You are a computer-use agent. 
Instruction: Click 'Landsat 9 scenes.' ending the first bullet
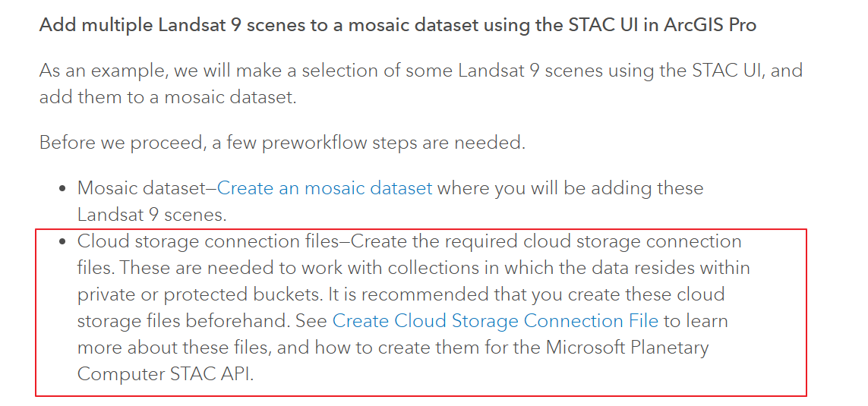[x=152, y=215]
